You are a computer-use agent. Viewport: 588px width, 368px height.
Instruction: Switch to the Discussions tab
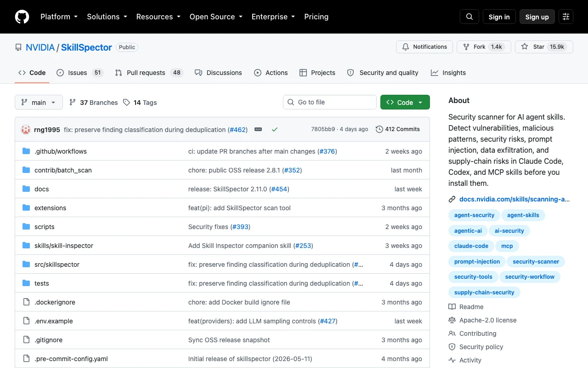pos(218,73)
